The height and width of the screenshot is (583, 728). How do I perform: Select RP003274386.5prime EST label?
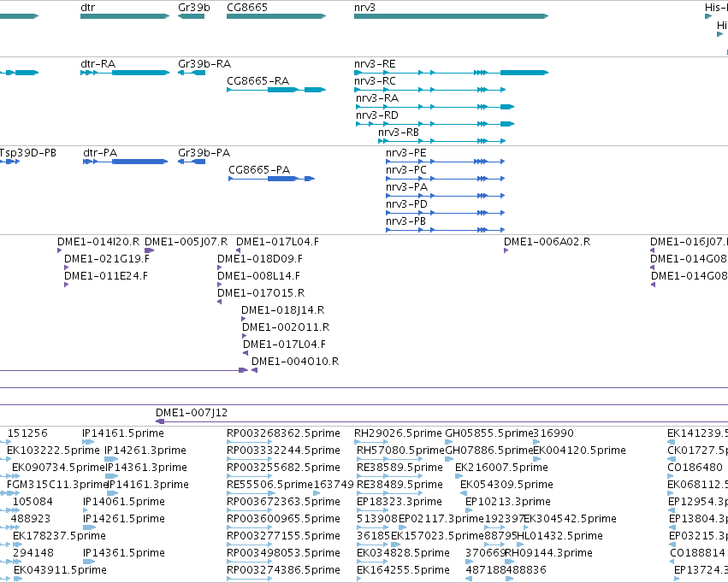284,570
